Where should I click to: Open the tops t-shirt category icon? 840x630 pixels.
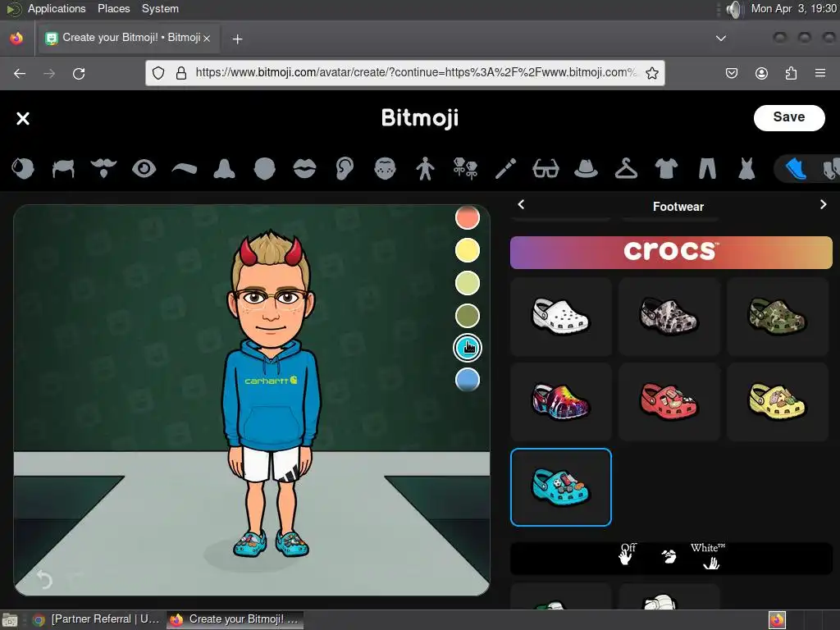pos(666,168)
